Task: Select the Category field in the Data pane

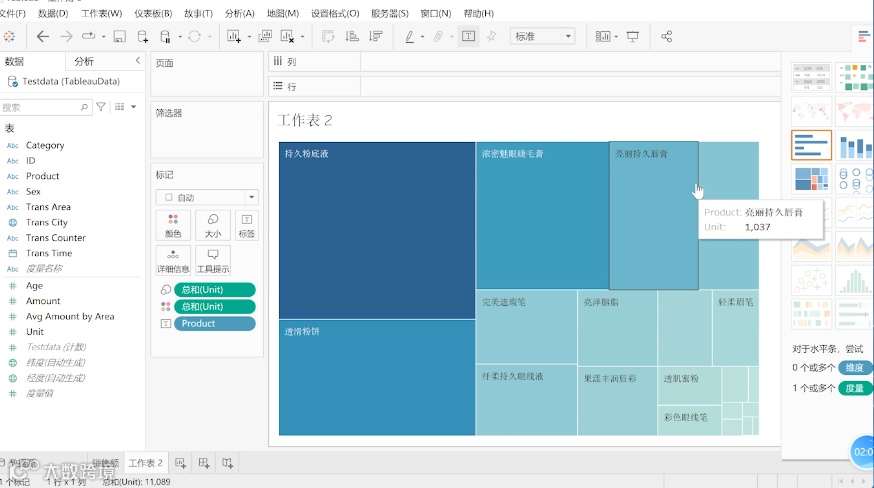Action: click(45, 145)
